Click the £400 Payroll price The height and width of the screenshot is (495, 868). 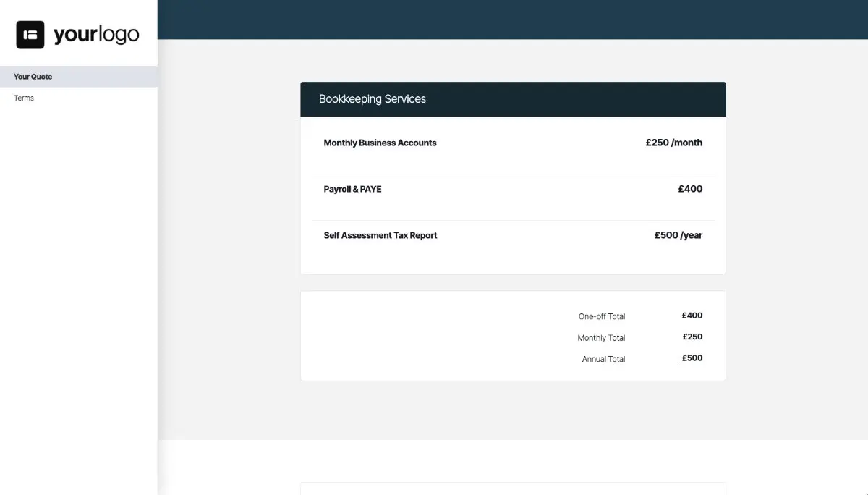point(690,189)
